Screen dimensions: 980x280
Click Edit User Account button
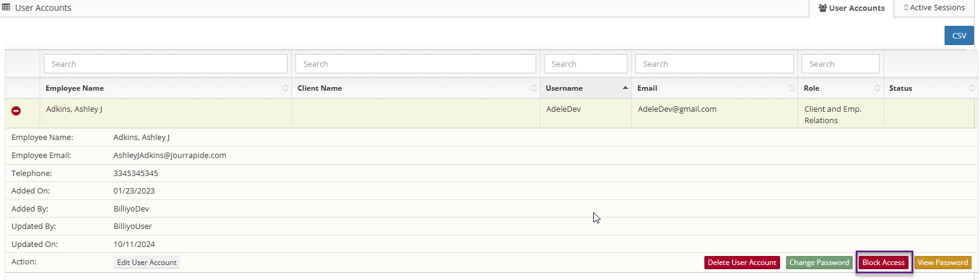pyautogui.click(x=147, y=263)
